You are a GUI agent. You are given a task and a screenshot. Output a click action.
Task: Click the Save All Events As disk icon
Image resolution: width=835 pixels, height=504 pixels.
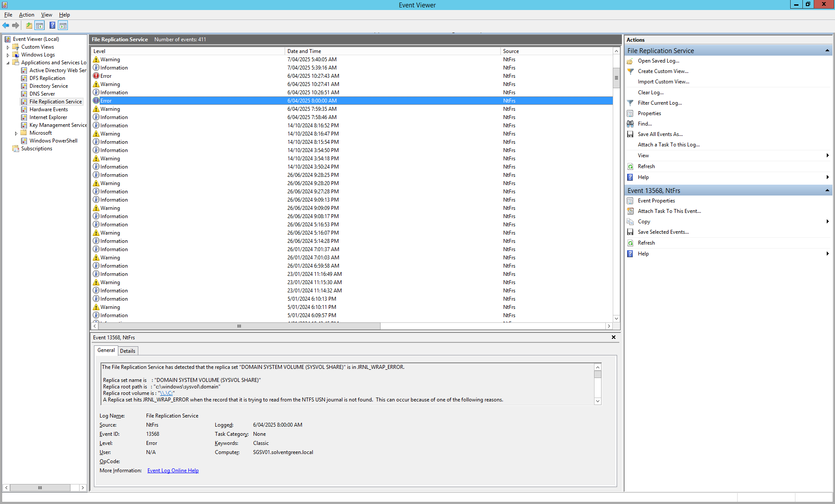coord(630,134)
